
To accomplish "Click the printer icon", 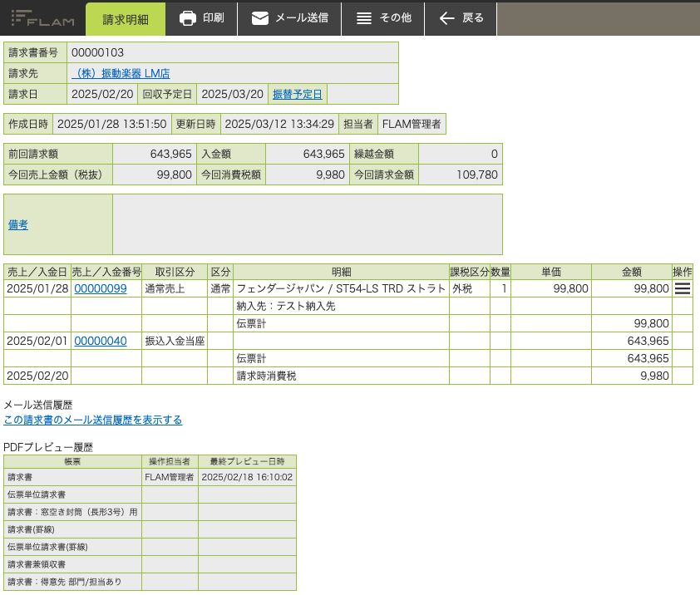I will 188,18.
